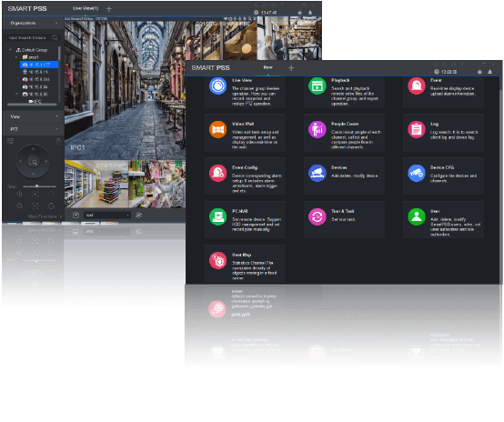Open the Tour & Task module icon

coord(317,216)
